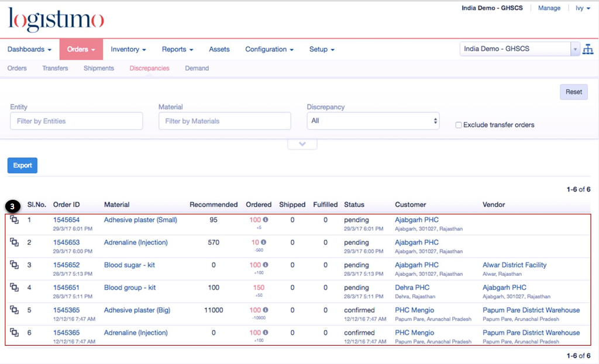This screenshot has height=364, width=599.
Task: Open the Configuration menu
Action: [x=269, y=49]
